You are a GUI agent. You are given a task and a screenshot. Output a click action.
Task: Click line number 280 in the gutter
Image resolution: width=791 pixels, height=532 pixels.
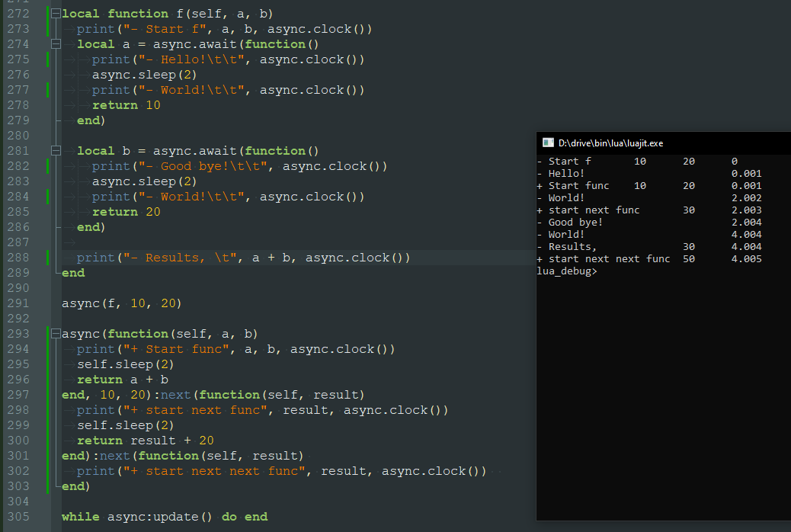[x=18, y=135]
